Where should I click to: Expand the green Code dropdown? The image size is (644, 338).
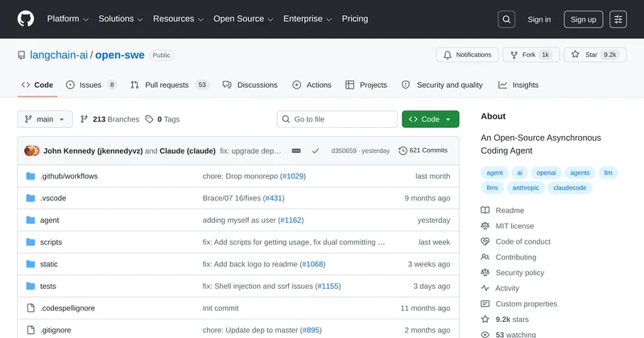point(431,119)
